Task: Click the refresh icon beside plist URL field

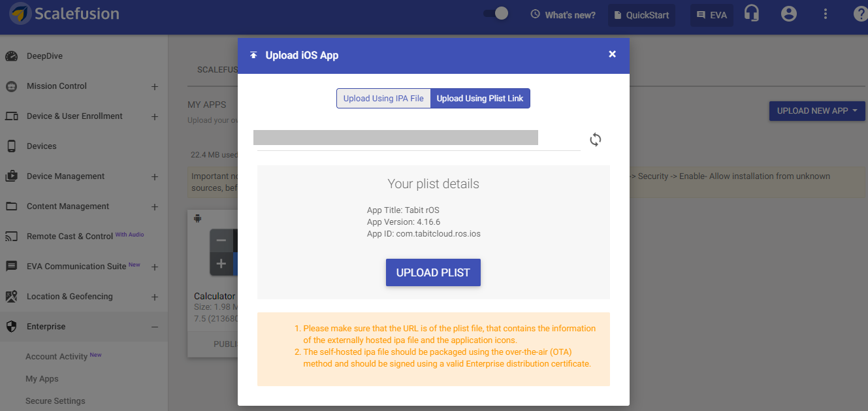Action: 595,139
